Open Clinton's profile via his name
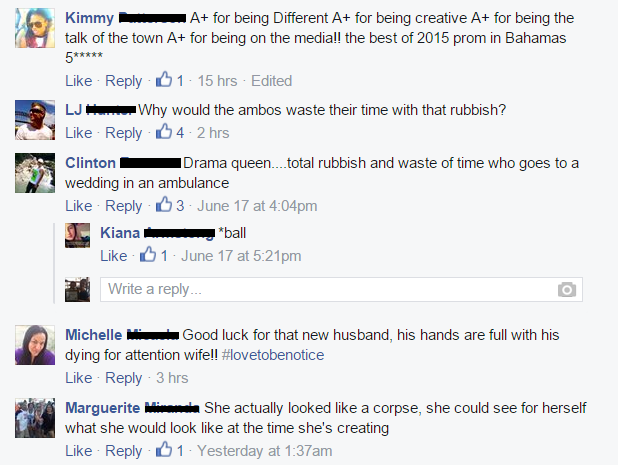The height and width of the screenshot is (465, 618). (90, 163)
